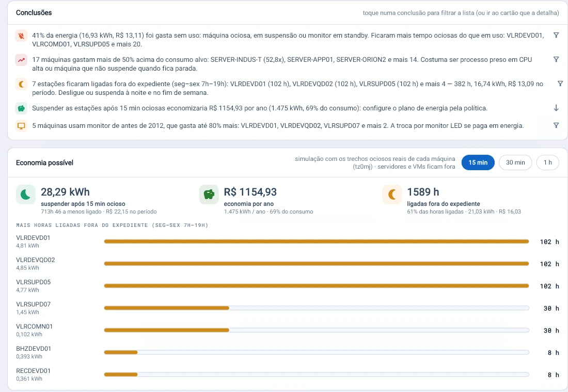Click the VLRCOMN01 machine name in the list
Image resolution: width=568 pixels, height=392 pixels.
coord(35,326)
